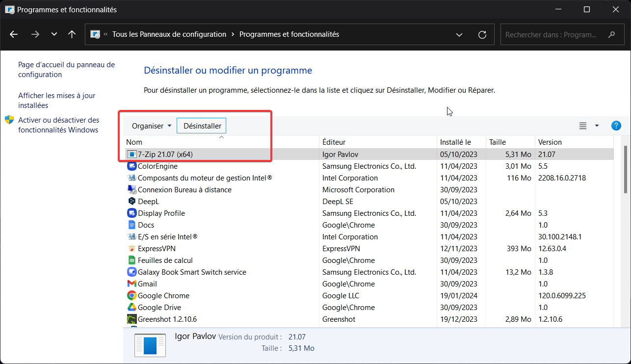
Task: Click the Connexion Bureau à distance icon
Action: tap(131, 190)
